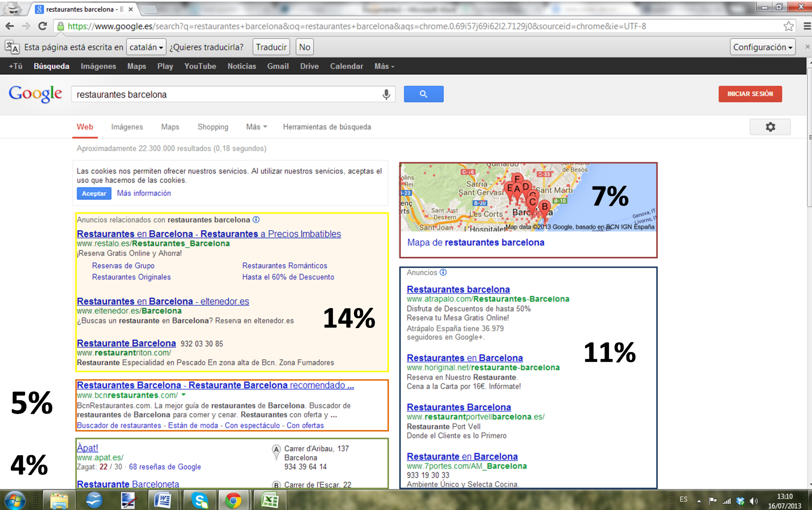Open YouTube in the black navigation bar
The height and width of the screenshot is (510, 812).
200,66
